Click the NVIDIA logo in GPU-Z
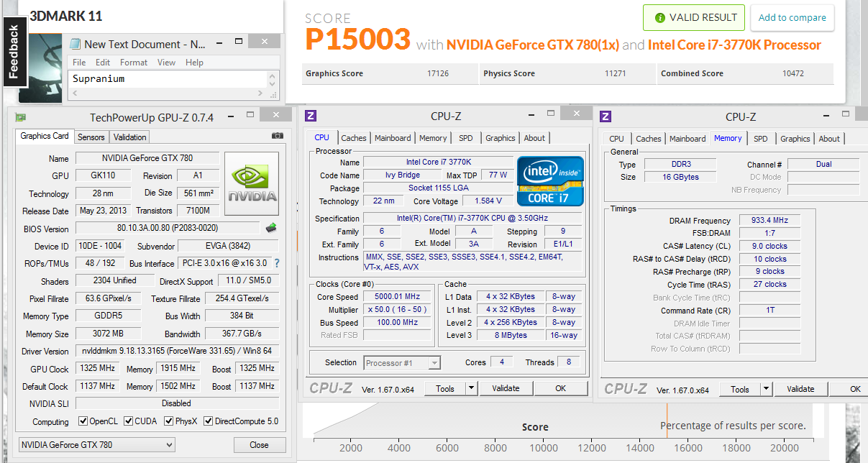 (x=252, y=183)
